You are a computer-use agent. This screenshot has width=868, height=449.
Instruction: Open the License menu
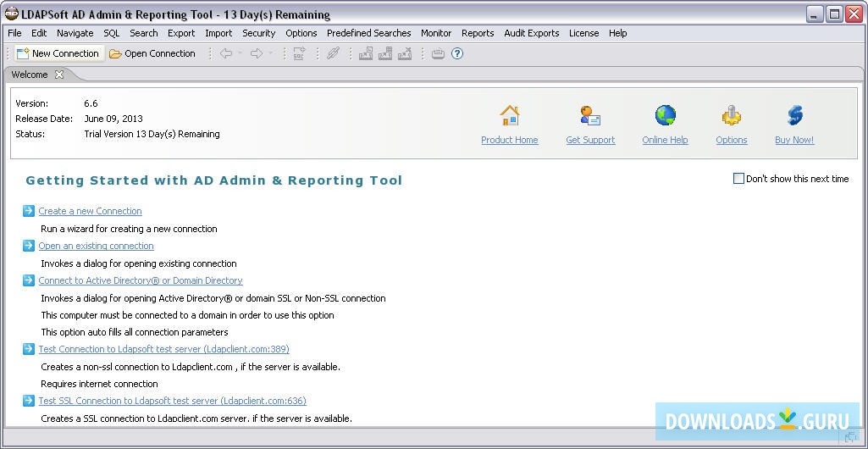(584, 33)
